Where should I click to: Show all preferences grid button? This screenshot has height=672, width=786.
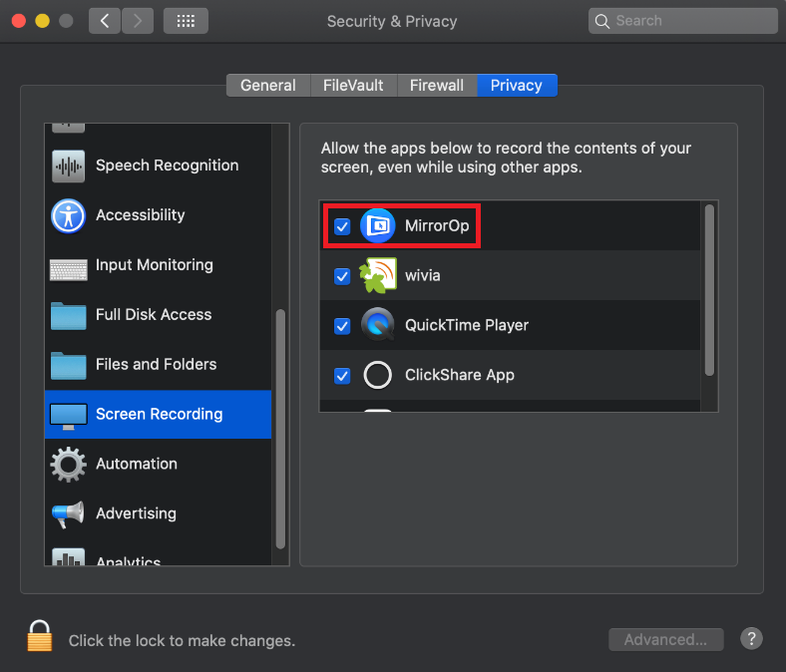coord(186,21)
